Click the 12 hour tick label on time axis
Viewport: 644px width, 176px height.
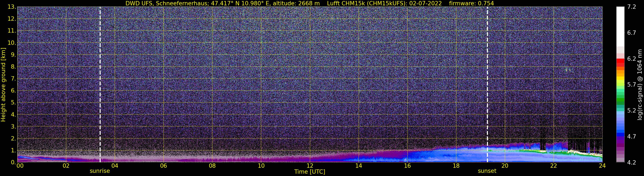tap(310, 166)
